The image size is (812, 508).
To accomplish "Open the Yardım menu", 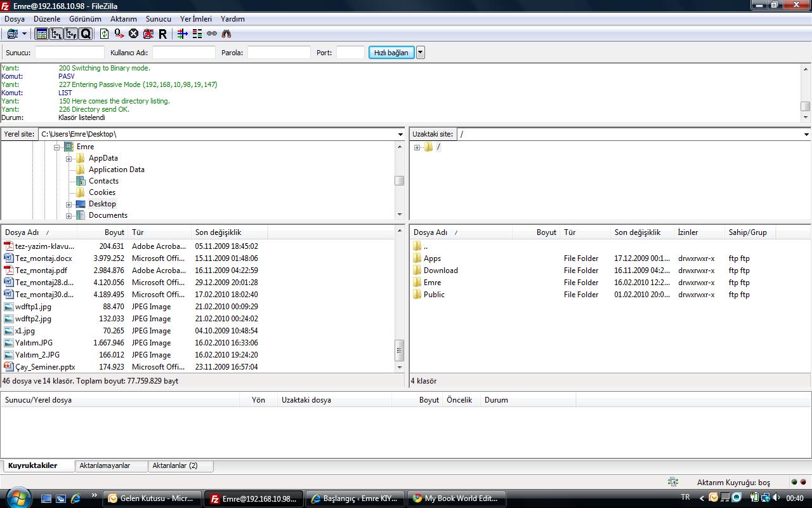I will point(233,19).
